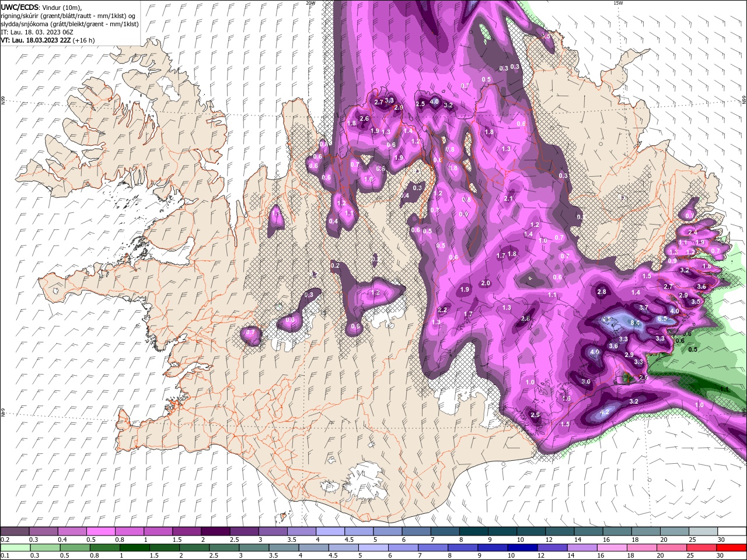Click the 30 mm bright red rain swatch
Image resolution: width=747 pixels, height=560 pixels.
[x=732, y=548]
